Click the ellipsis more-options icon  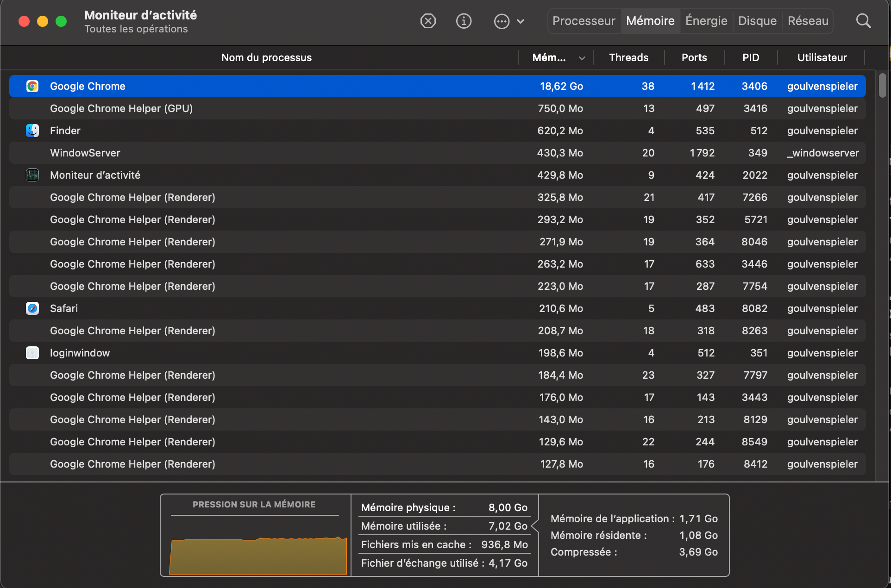point(502,21)
